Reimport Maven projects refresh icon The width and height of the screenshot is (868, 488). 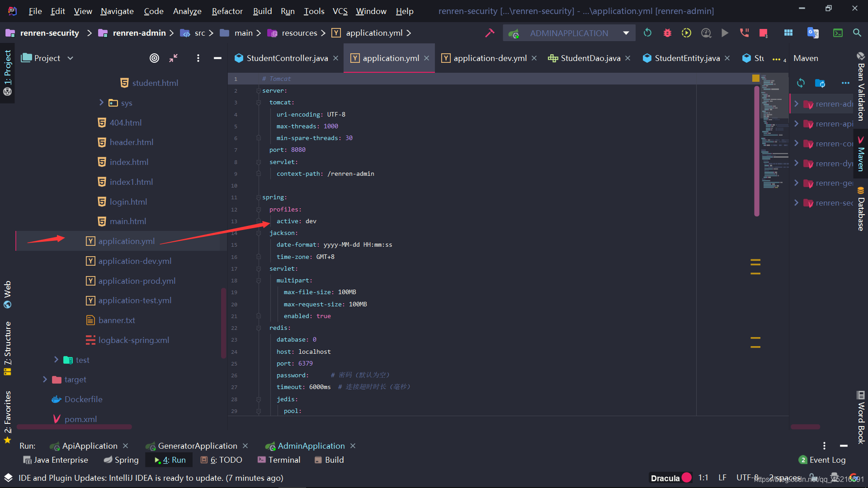[801, 83]
